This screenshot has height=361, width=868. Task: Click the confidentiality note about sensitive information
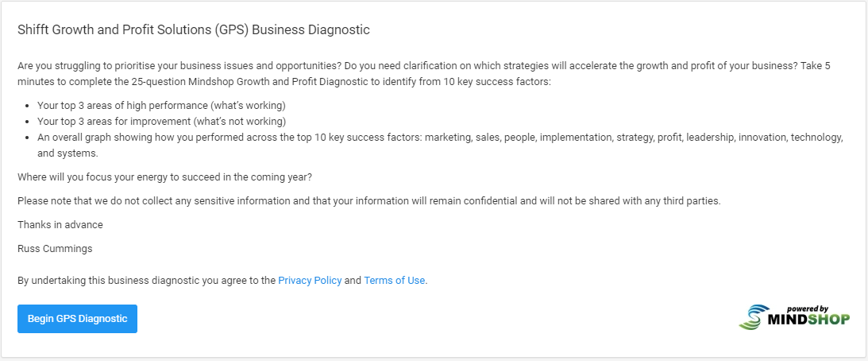[x=369, y=201]
